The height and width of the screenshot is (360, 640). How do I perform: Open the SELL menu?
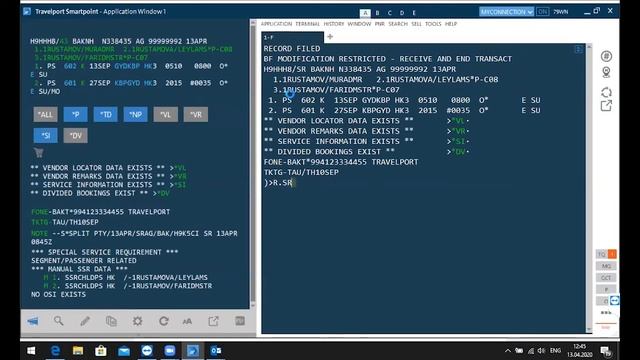(x=416, y=24)
